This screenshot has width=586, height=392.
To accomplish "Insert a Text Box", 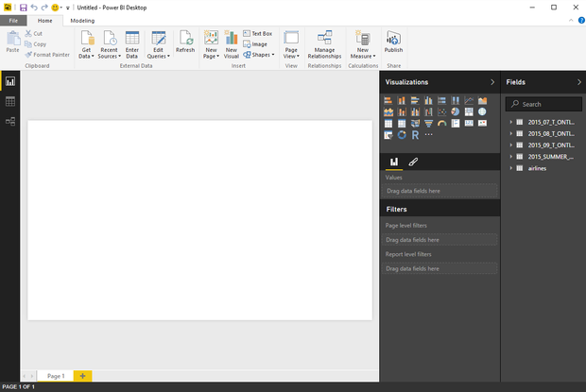I will coord(257,34).
